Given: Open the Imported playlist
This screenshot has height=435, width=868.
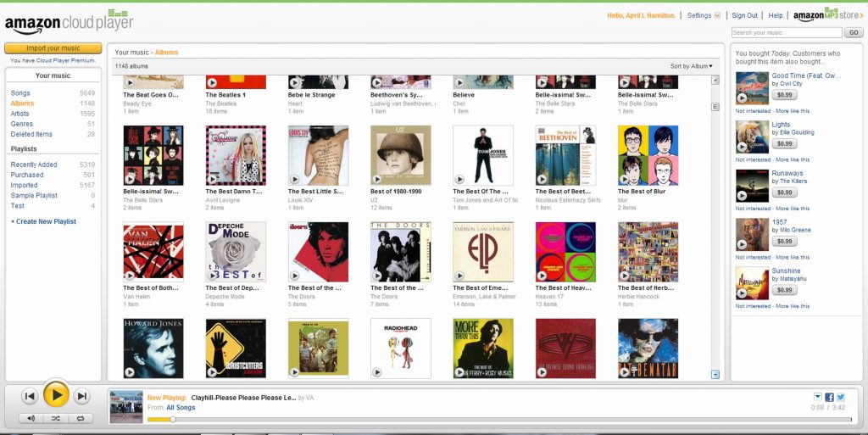Looking at the screenshot, I should (25, 186).
